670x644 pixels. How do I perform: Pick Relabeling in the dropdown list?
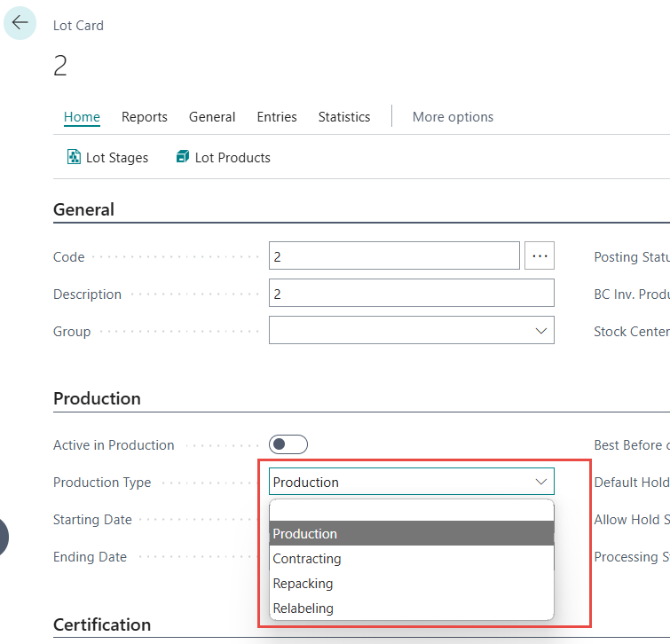303,609
